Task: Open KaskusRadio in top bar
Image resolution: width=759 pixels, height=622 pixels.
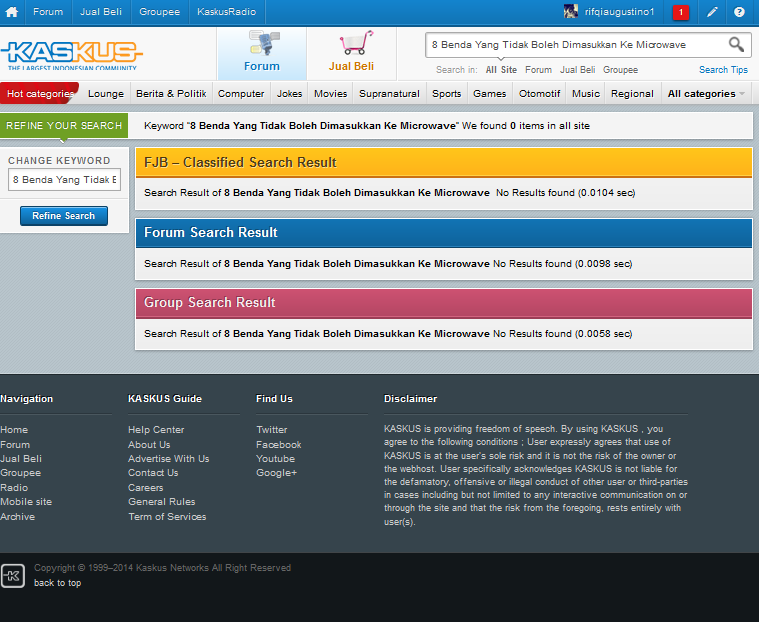Action: tap(227, 12)
